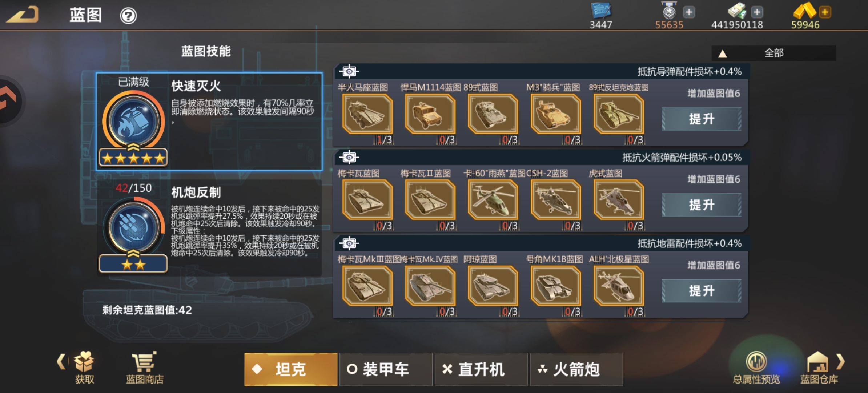Image resolution: width=868 pixels, height=393 pixels.
Task: Select the 快速灭火 skill badge
Action: (133, 122)
